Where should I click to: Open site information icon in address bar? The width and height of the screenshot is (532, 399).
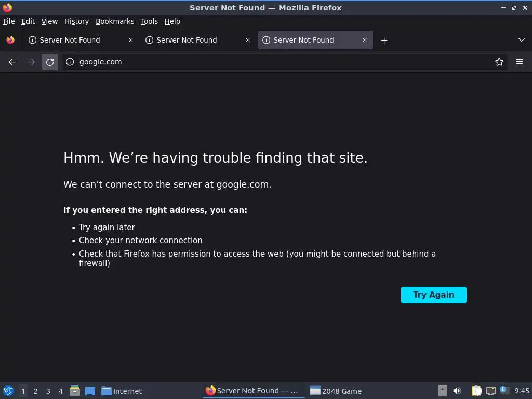70,62
